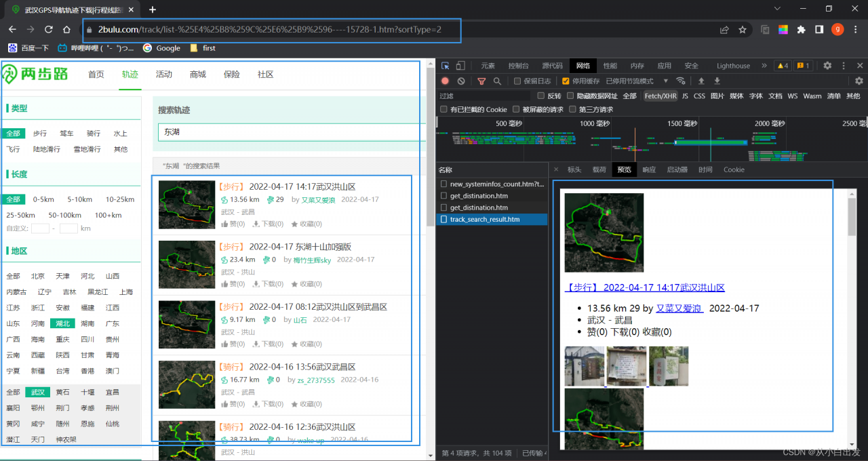Select the 黄石 city filter
Screen dimensions: 868x461
pyautogui.click(x=62, y=392)
